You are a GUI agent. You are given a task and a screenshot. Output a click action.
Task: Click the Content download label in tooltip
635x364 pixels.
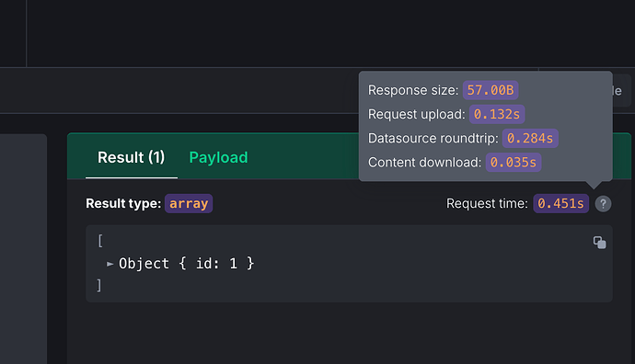tap(424, 163)
